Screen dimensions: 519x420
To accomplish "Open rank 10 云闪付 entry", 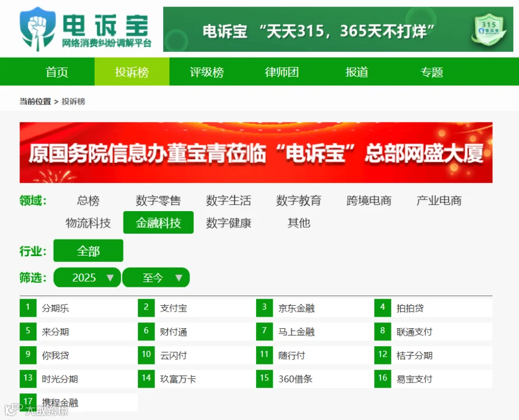I will point(197,355).
